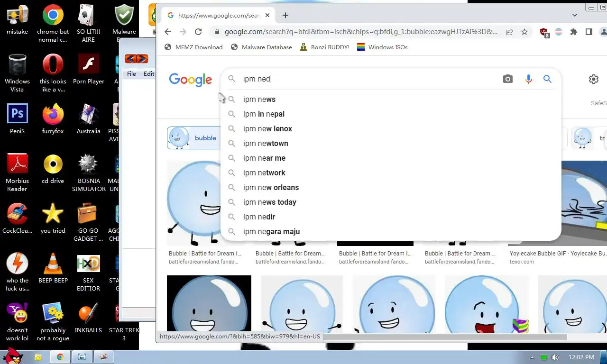Open the 'you tried' star icon
The height and width of the screenshot is (364, 607).
coord(53,218)
